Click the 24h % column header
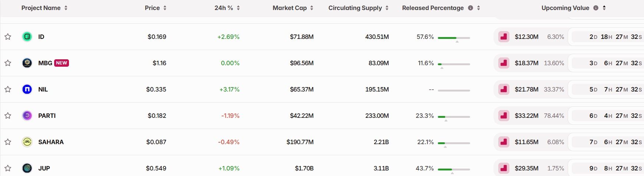This screenshot has width=644, height=176. pos(224,8)
